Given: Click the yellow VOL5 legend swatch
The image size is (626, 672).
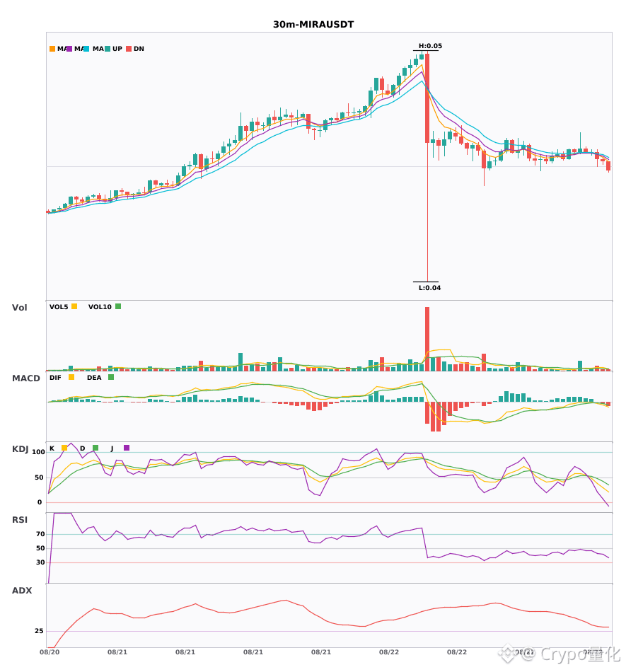Looking at the screenshot, I should click(x=74, y=306).
